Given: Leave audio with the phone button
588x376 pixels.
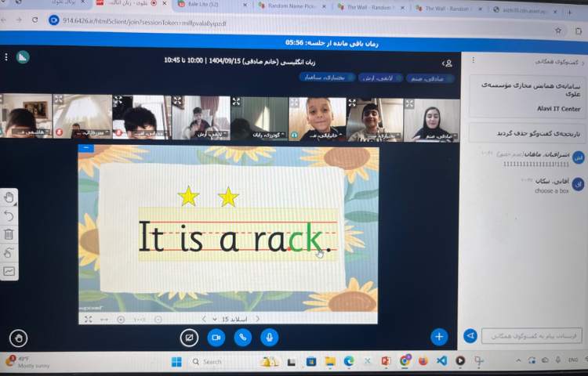Looking at the screenshot, I should [x=242, y=337].
